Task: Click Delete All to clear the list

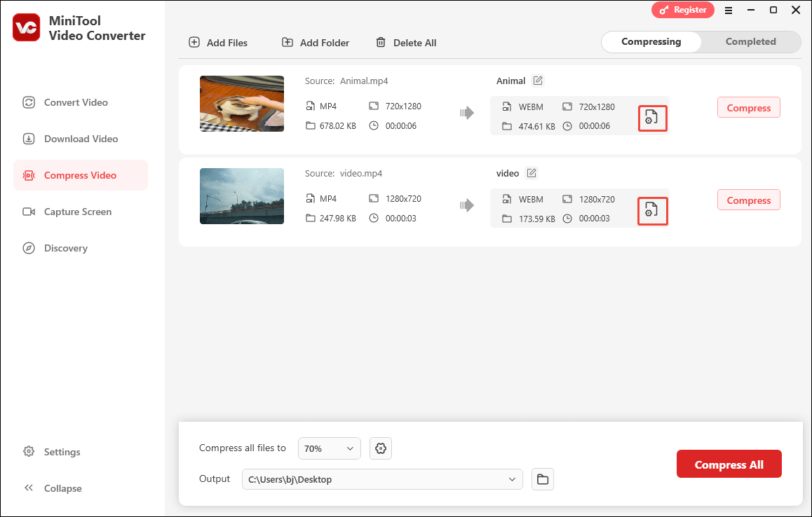Action: pyautogui.click(x=405, y=42)
